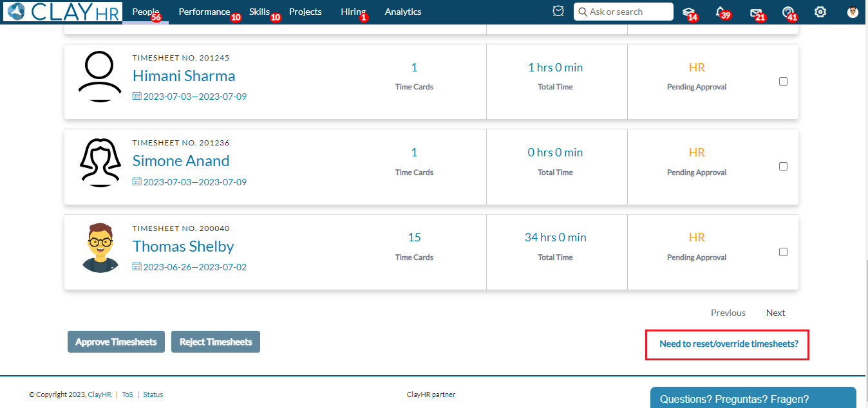Click the Reject Timesheets button

click(216, 342)
